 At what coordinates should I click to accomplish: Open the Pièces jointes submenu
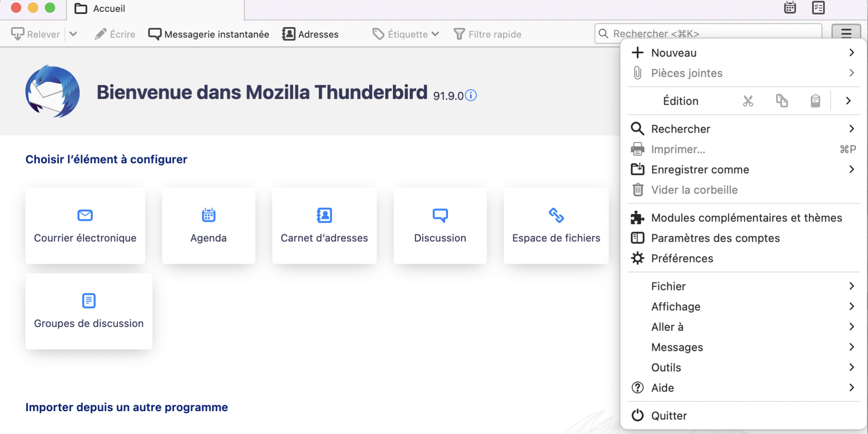[743, 73]
